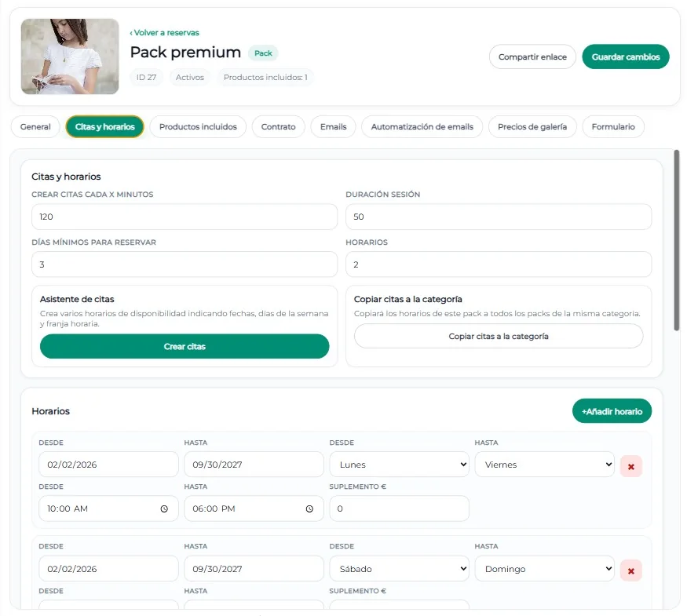
Task: Focus the Horarios count field showing 2
Action: (x=499, y=264)
